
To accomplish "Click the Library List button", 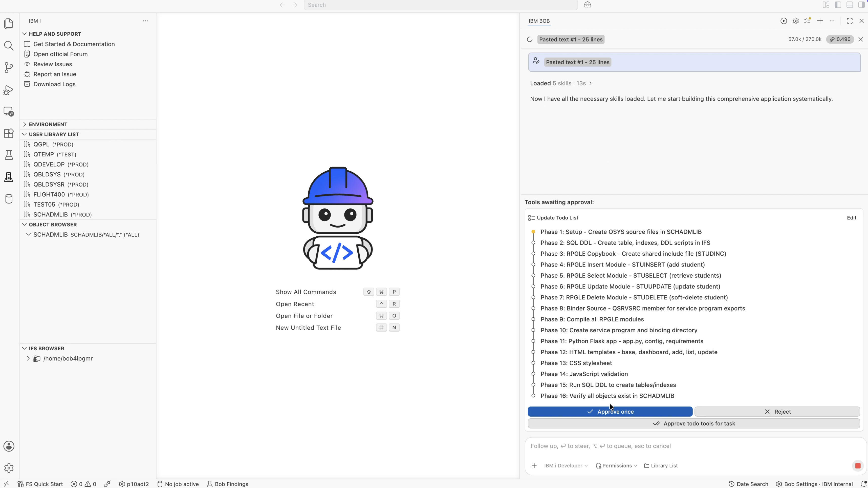I will [661, 466].
